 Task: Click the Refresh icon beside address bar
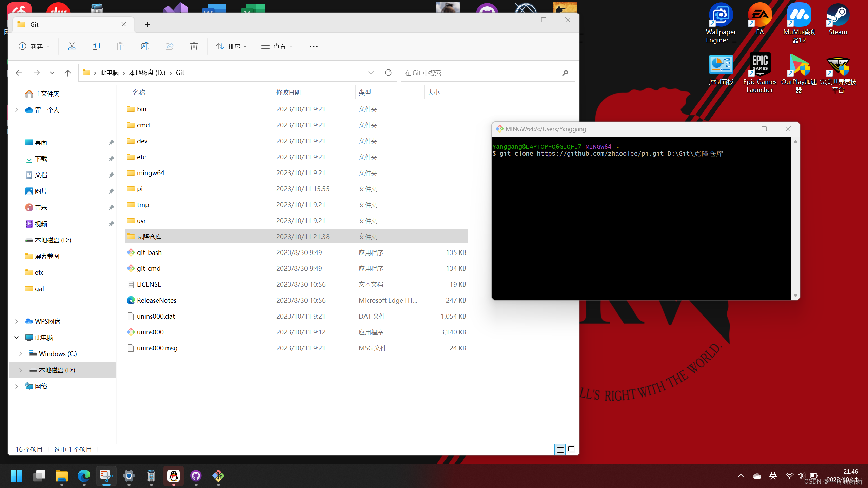[x=388, y=73]
